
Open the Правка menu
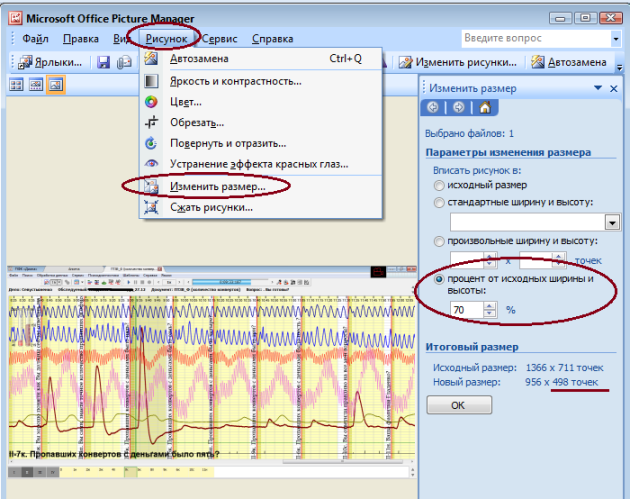81,39
